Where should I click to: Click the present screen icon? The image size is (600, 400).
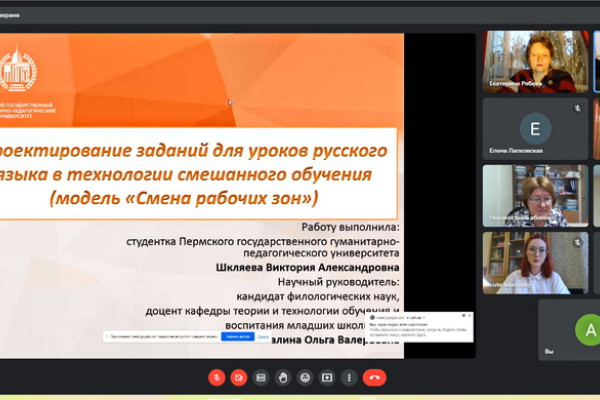pos(327,377)
